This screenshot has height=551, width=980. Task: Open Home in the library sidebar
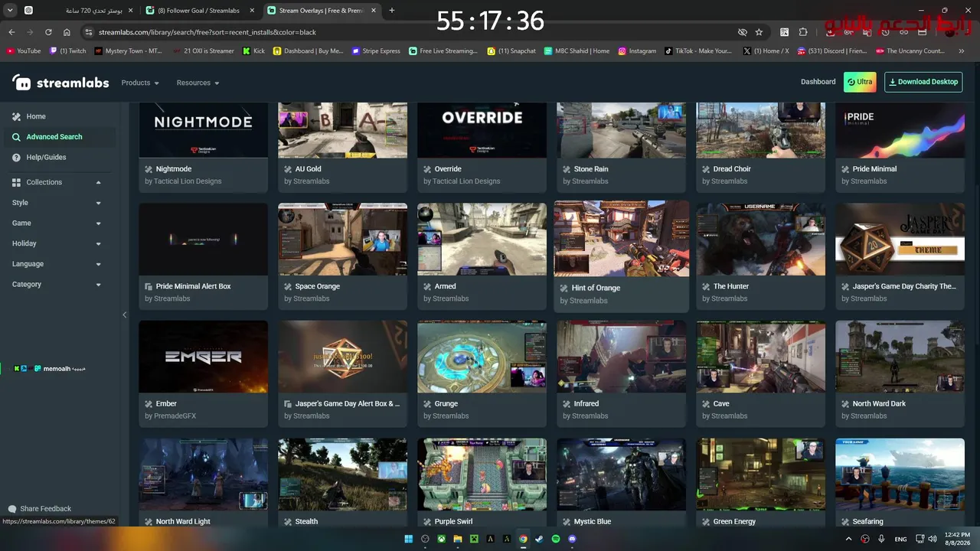(x=36, y=116)
